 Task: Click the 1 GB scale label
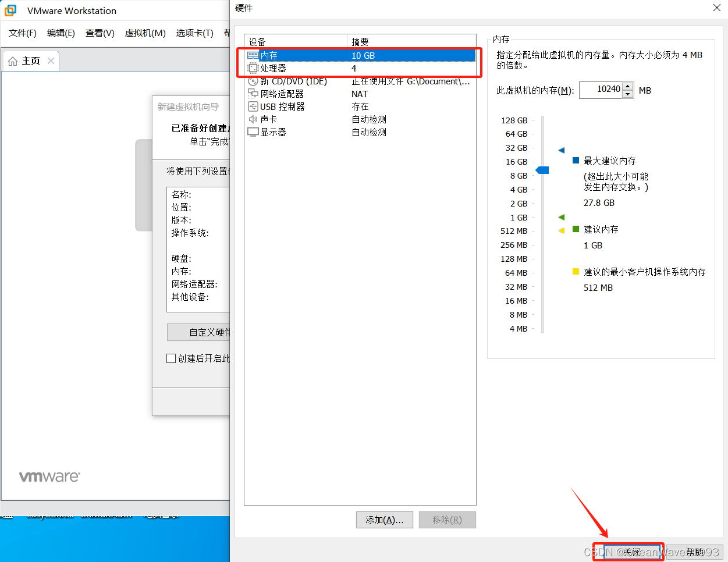click(519, 218)
